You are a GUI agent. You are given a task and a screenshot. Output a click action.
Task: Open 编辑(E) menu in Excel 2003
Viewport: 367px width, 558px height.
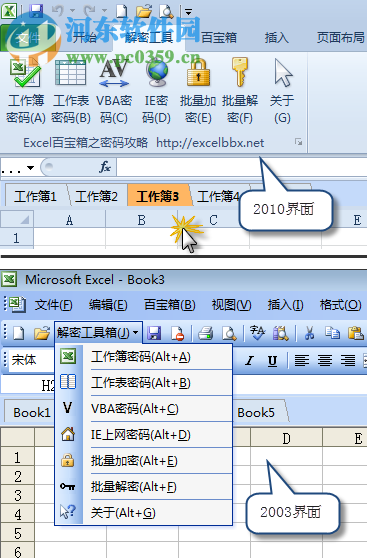[x=108, y=305]
